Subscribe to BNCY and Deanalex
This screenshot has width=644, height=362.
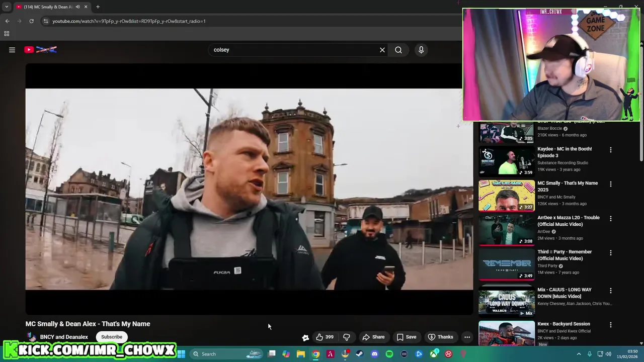coord(112,337)
